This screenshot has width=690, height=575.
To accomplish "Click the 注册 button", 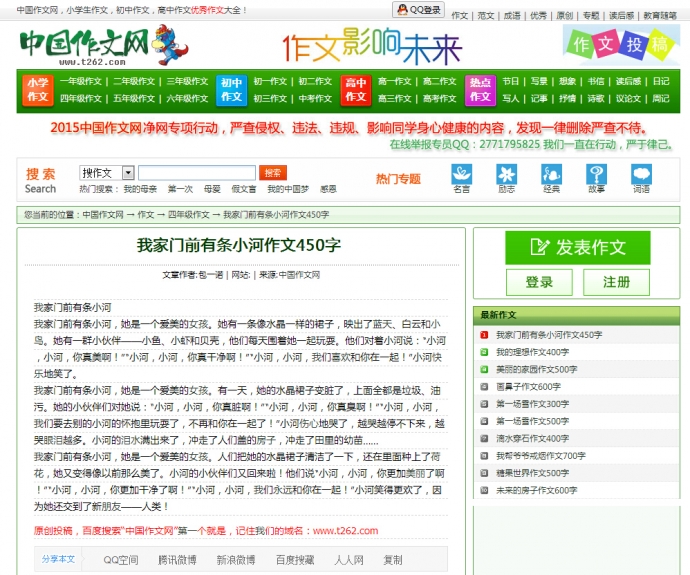I will [616, 282].
